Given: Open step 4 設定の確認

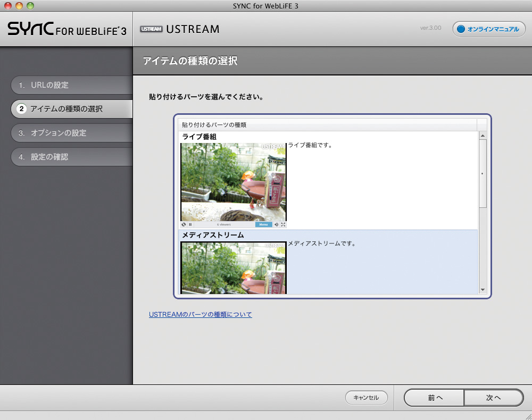Looking at the screenshot, I should point(72,157).
